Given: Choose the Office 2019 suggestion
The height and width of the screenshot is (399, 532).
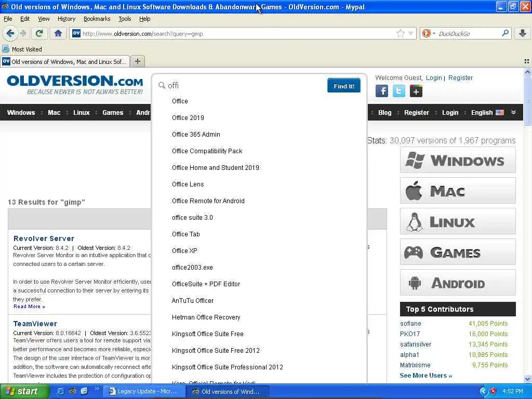Looking at the screenshot, I should coord(188,118).
